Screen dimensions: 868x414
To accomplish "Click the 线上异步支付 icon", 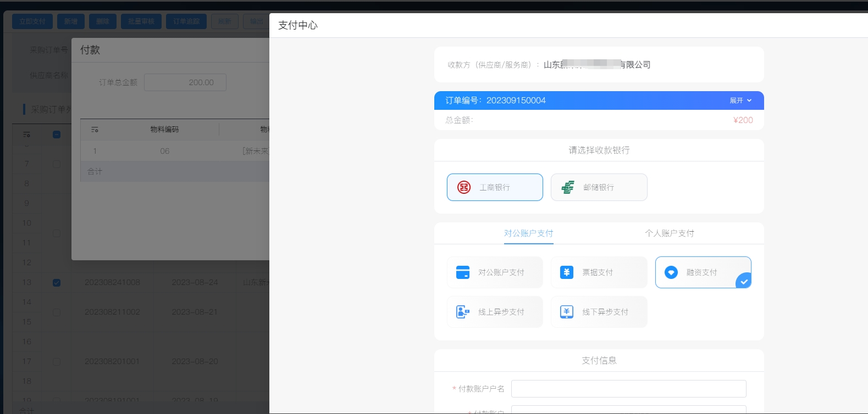I will [463, 312].
